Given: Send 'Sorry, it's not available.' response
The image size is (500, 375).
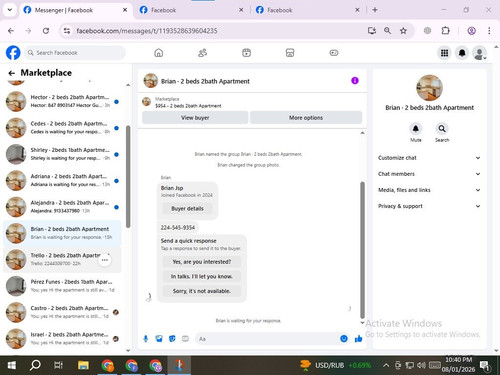Looking at the screenshot, I should click(x=202, y=291).
